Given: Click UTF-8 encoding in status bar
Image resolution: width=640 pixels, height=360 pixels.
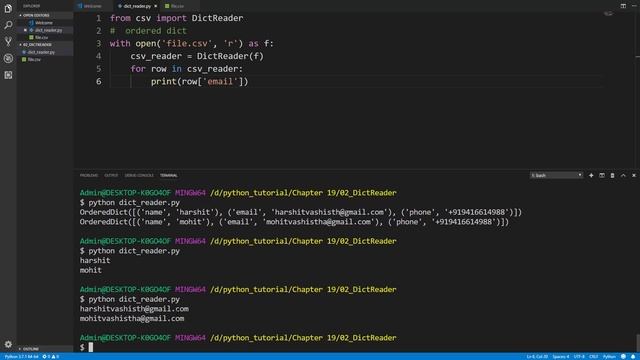Looking at the screenshot, I should 579,356.
